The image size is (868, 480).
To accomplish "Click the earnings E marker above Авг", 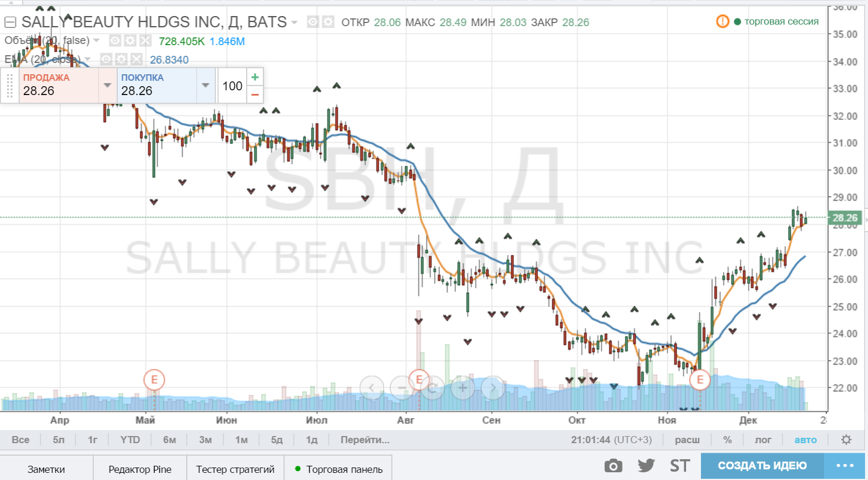I will (x=419, y=379).
